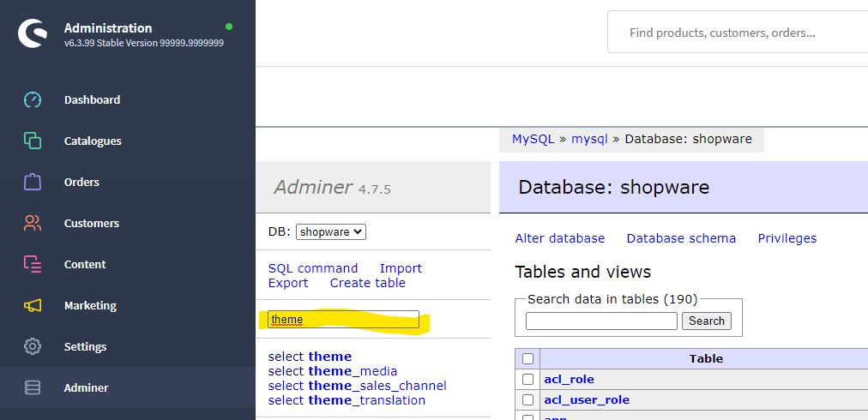Image resolution: width=868 pixels, height=420 pixels.
Task: Click the table filter field containing theme
Action: point(343,320)
